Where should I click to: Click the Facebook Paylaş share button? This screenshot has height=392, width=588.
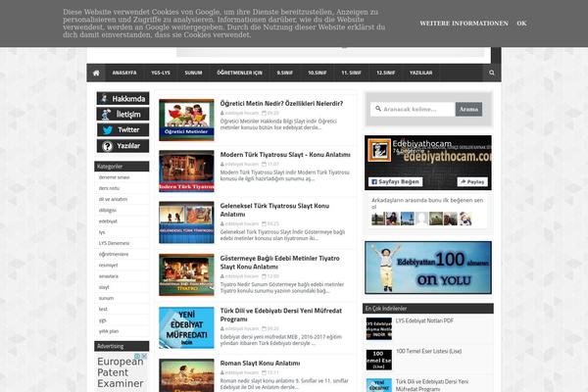[x=472, y=181]
